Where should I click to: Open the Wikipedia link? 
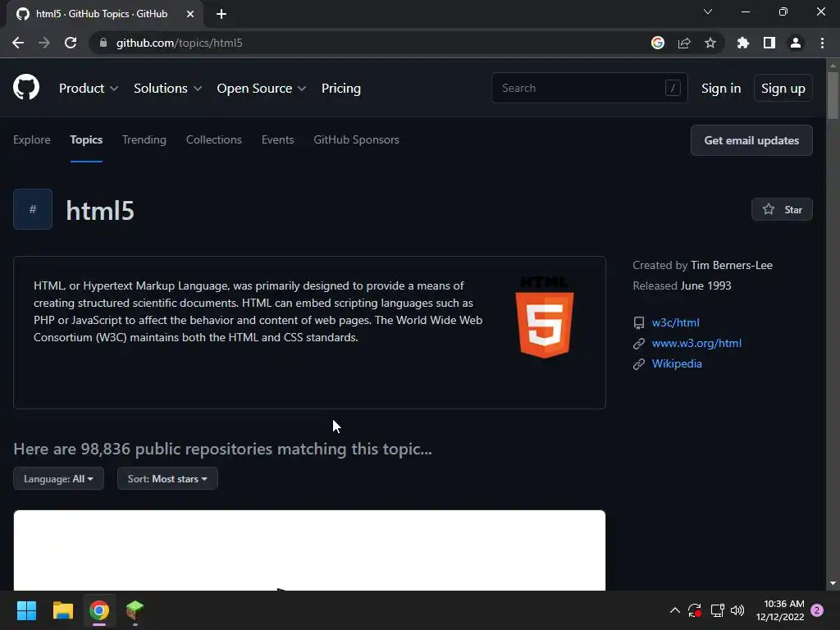pos(677,363)
